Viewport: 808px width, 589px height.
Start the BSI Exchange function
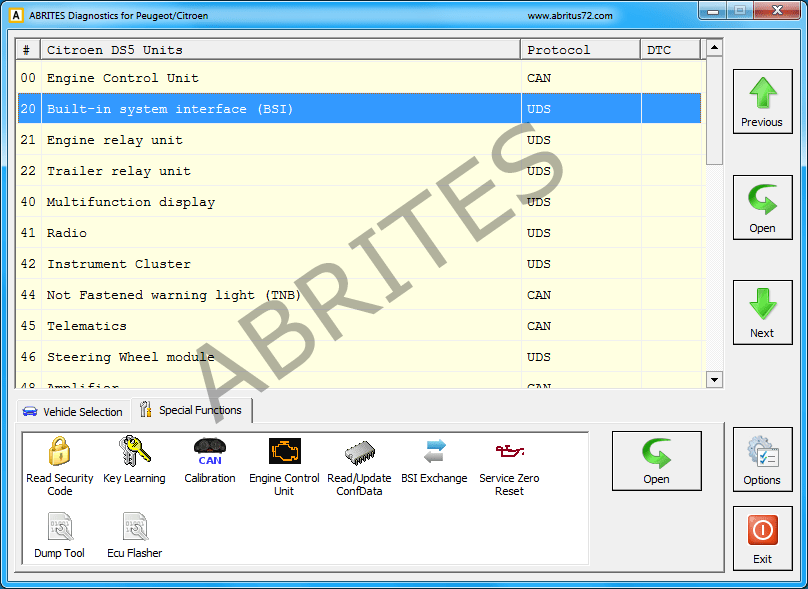point(434,460)
